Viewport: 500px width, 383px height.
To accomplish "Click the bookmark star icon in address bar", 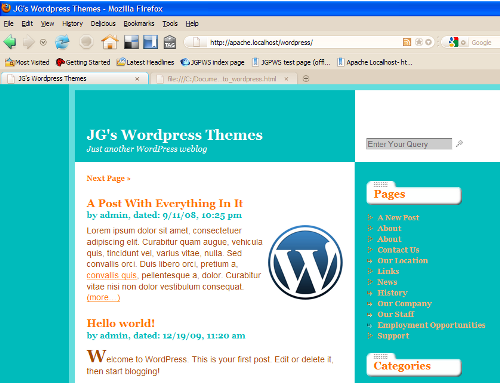I will [x=419, y=42].
